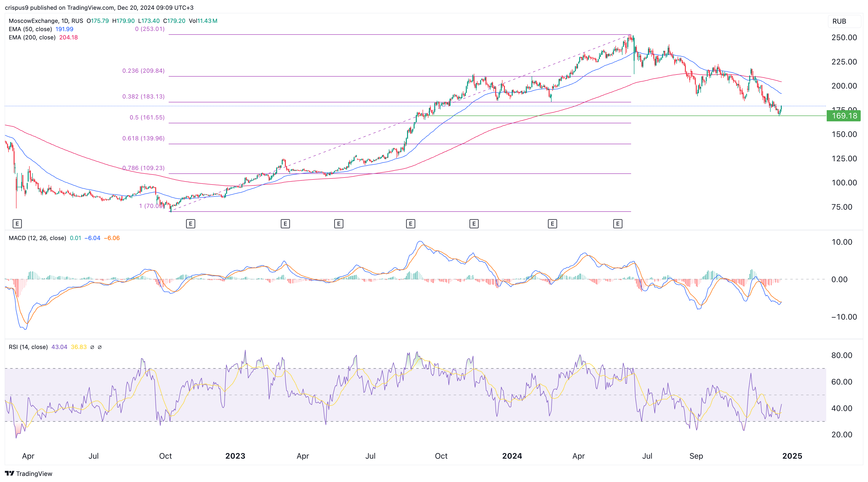Click the 0.5 (161.55) Fibonacci level label
This screenshot has width=868, height=482.
click(x=147, y=117)
